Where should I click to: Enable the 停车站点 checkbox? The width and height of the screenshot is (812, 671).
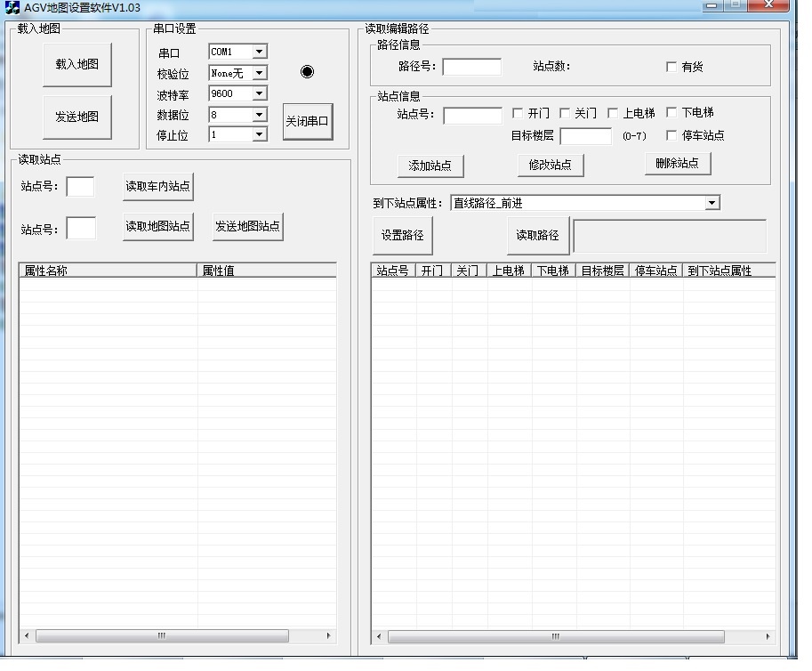pos(671,135)
